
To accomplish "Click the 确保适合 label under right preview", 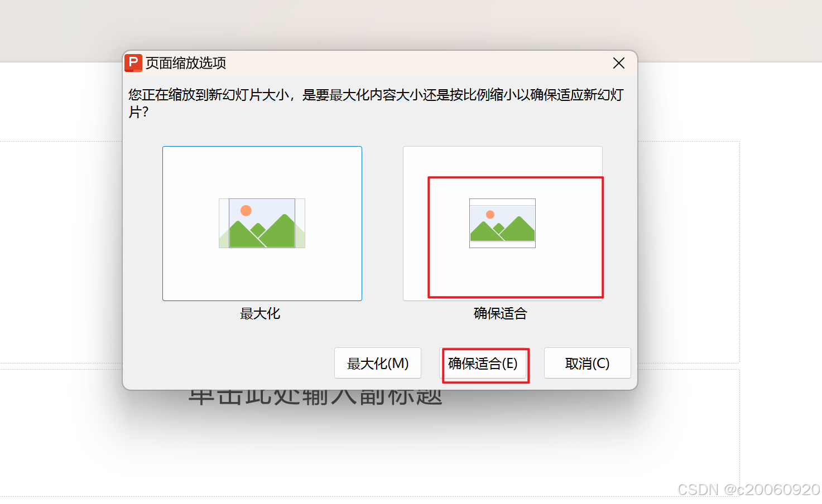I will coord(501,314).
